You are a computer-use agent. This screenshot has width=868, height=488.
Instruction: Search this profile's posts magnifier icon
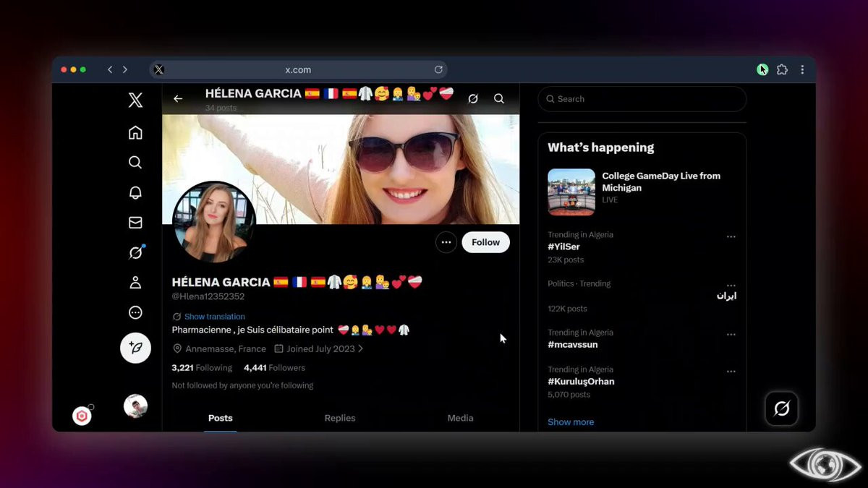click(499, 99)
